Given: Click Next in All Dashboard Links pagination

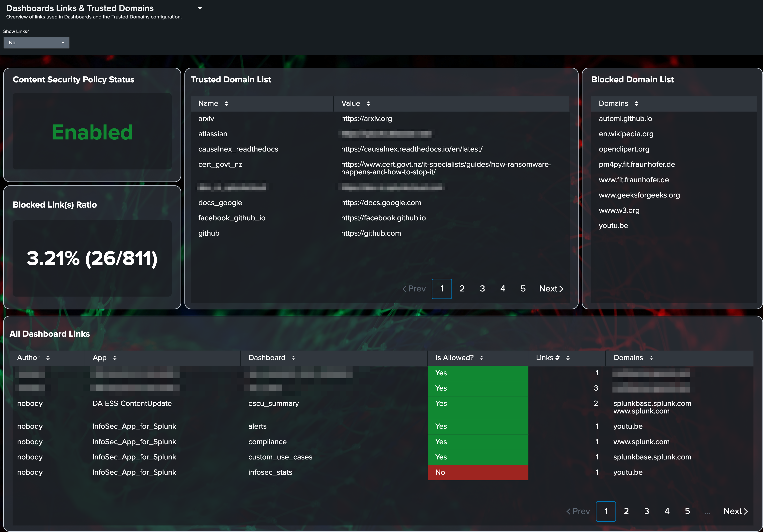Looking at the screenshot, I should point(735,511).
